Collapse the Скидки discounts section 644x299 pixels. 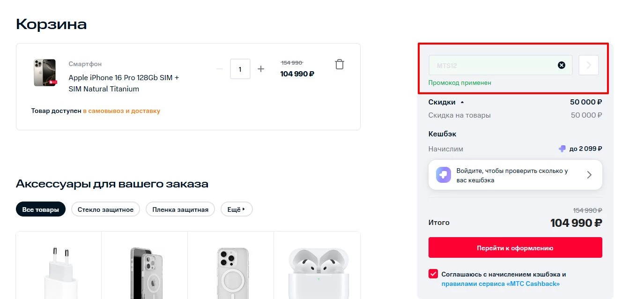(x=462, y=102)
